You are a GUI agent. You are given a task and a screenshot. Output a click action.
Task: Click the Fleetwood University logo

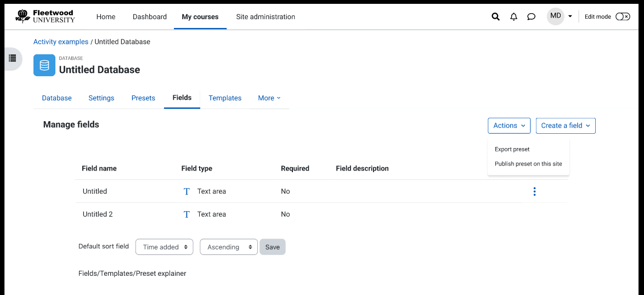point(45,16)
